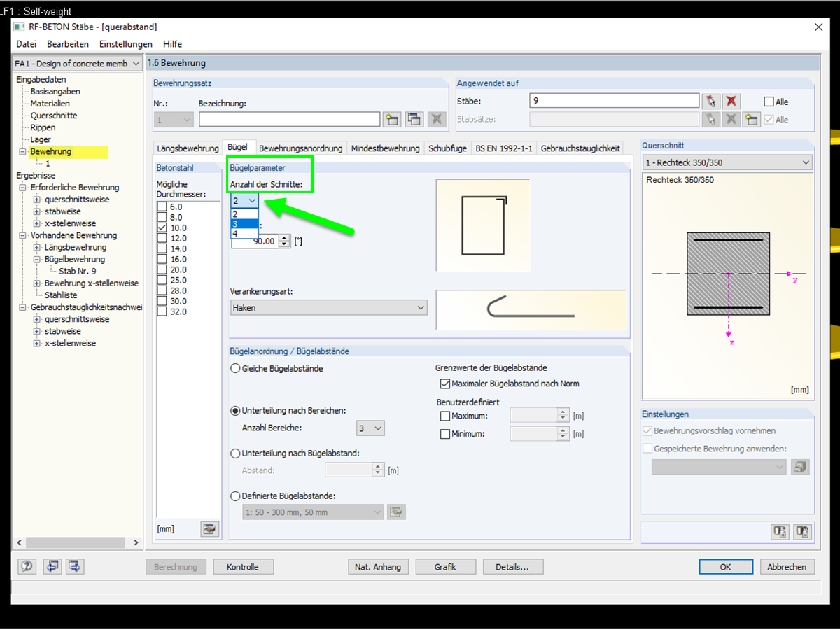Click the tree panel horizontal scrollbar
840x630 pixels.
pos(78,543)
